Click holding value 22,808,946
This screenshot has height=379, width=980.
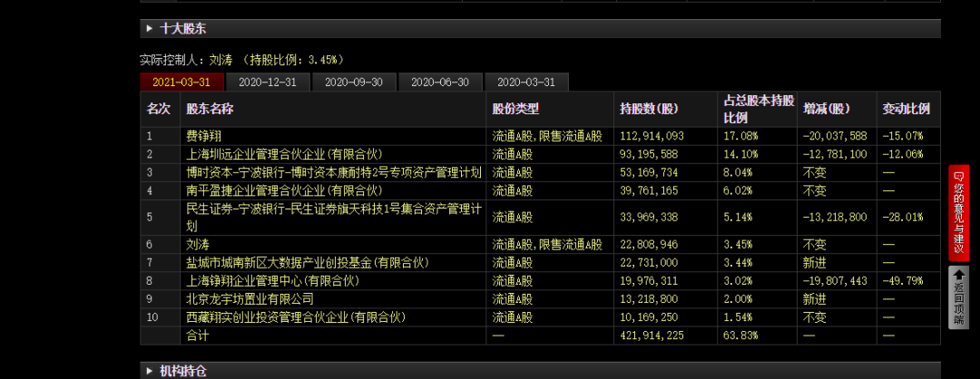(649, 245)
